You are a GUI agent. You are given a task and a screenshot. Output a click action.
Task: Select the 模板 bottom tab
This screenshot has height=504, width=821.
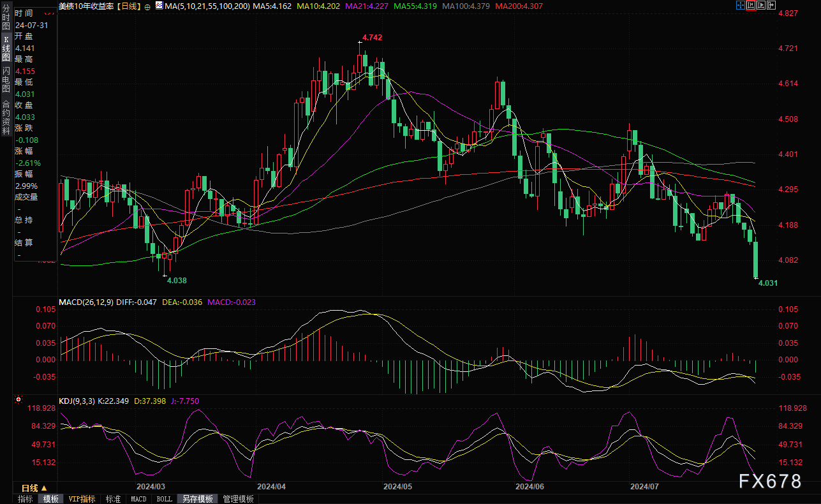click(51, 499)
